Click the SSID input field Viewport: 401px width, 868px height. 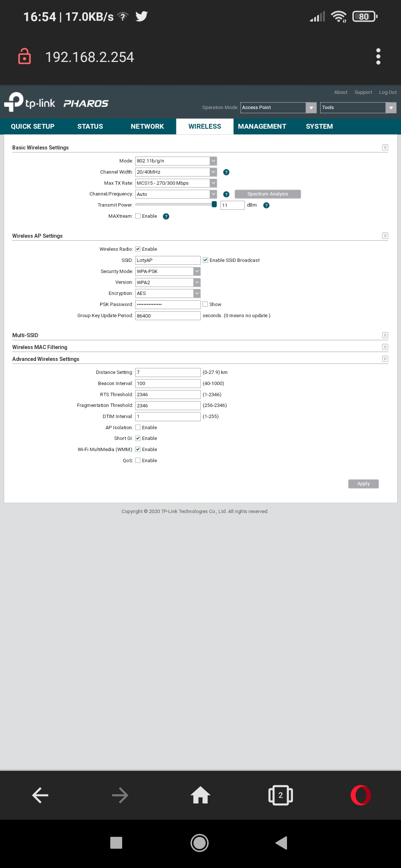[168, 260]
